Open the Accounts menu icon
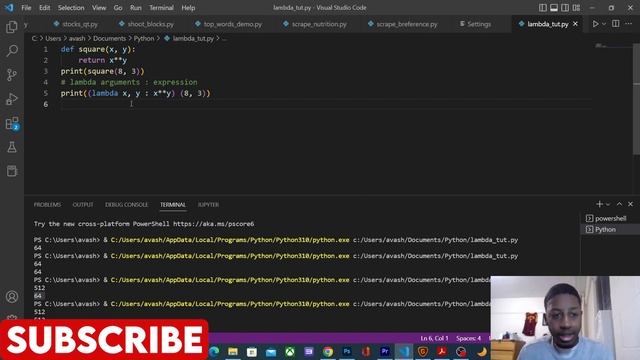This screenshot has height=360, width=640. tap(12, 297)
